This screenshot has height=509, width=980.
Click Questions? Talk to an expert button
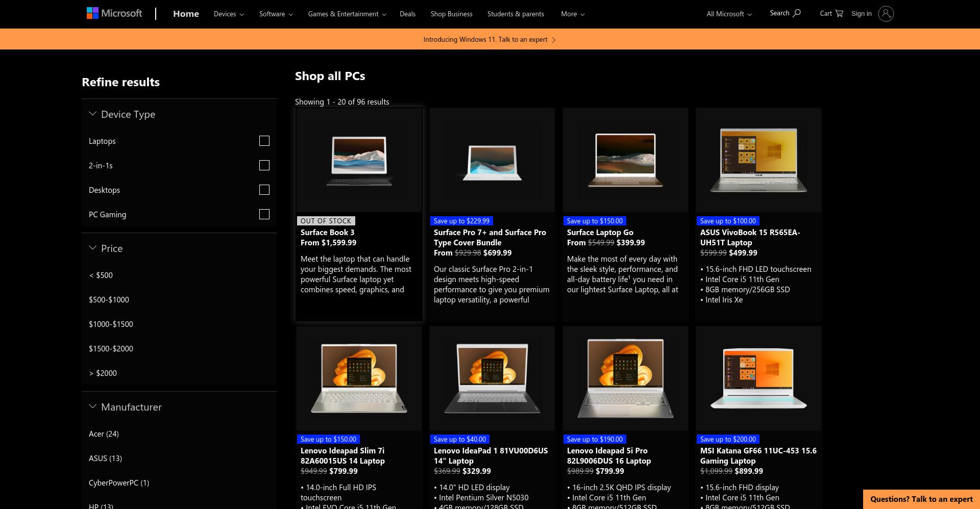click(921, 499)
